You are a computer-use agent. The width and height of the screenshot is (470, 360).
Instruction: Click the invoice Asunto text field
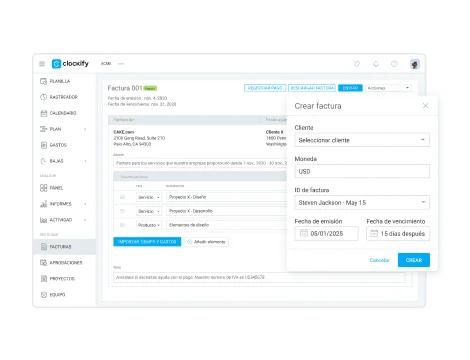click(200, 163)
